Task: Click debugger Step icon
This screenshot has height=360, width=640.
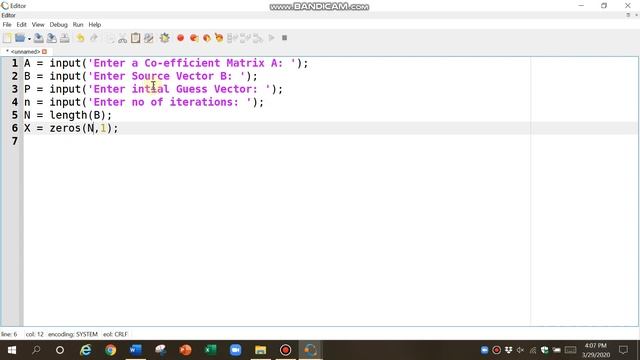Action: coord(232,38)
